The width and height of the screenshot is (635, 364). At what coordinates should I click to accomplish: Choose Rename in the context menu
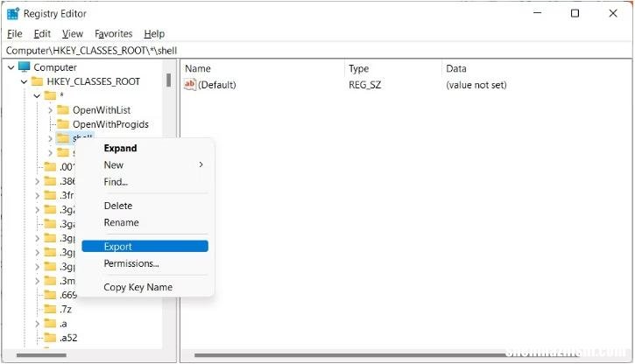pos(145,222)
